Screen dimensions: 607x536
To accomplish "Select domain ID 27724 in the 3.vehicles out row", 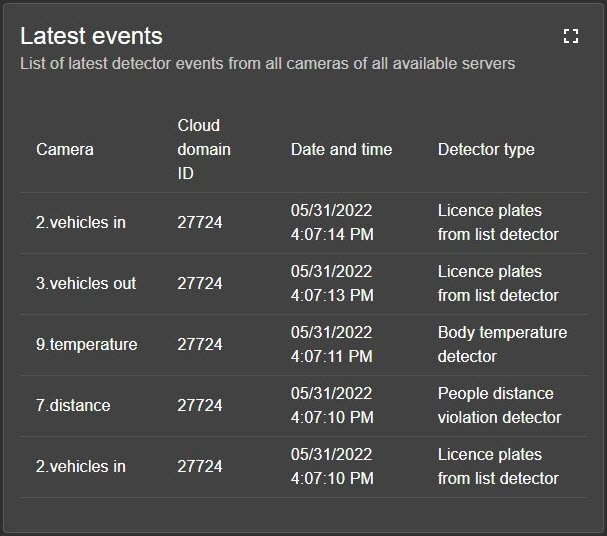I will point(200,283).
